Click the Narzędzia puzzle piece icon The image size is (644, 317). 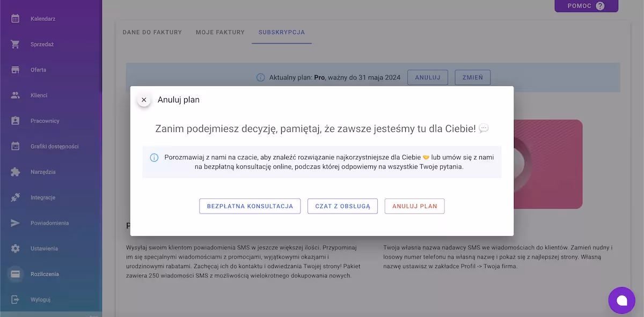click(16, 172)
